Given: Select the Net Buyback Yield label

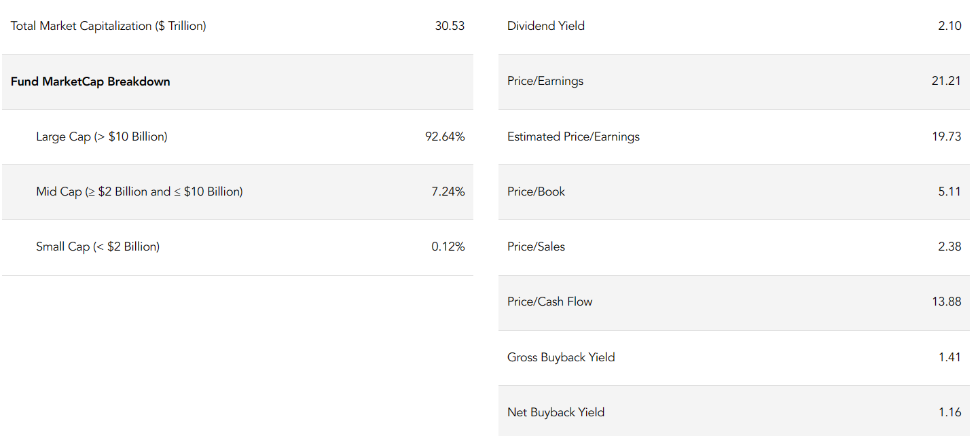Looking at the screenshot, I should [x=556, y=412].
